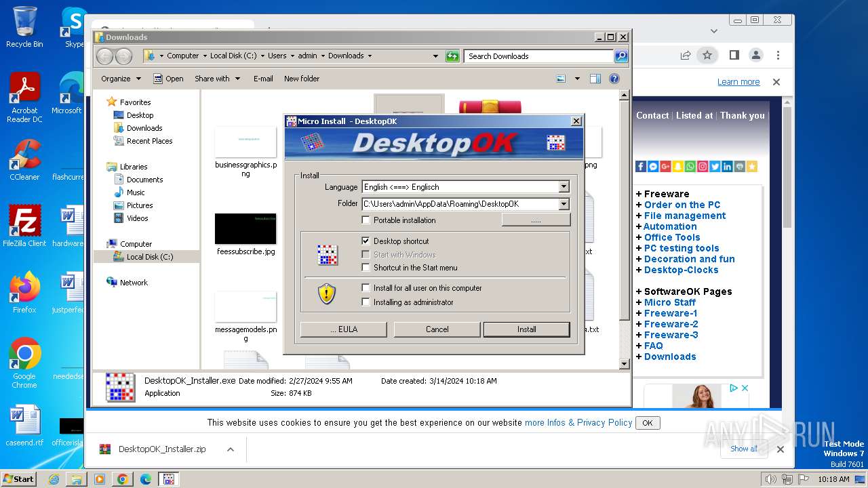Select Documents library
This screenshot has height=488, width=868.
pyautogui.click(x=144, y=180)
